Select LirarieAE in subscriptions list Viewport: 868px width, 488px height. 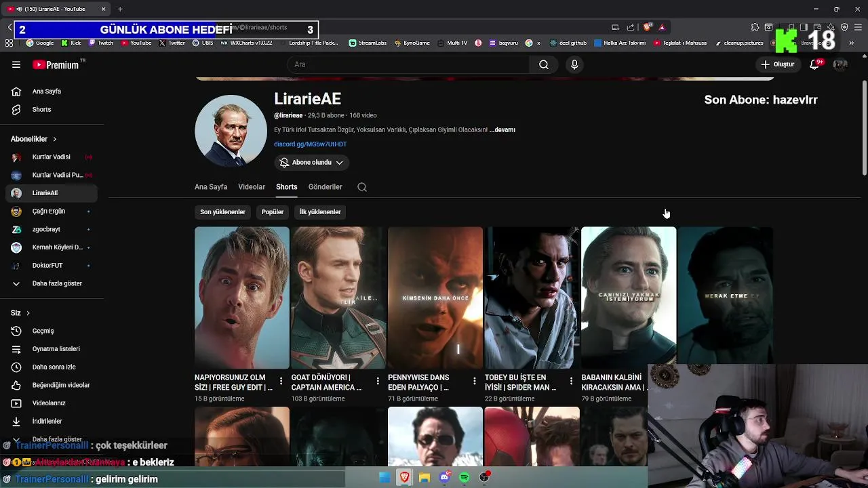[x=52, y=193]
